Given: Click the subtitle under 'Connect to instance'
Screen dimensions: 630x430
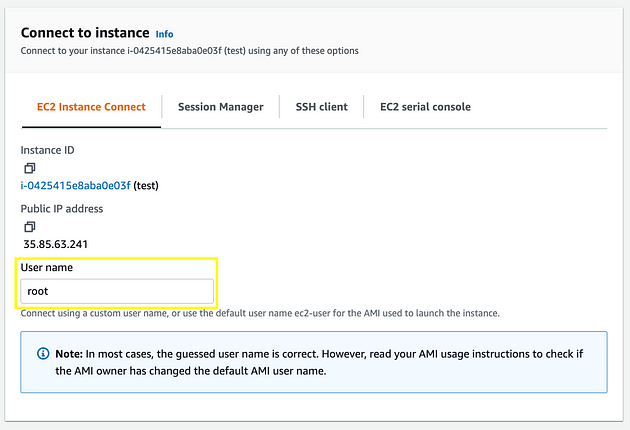Looking at the screenshot, I should pyautogui.click(x=189, y=51).
